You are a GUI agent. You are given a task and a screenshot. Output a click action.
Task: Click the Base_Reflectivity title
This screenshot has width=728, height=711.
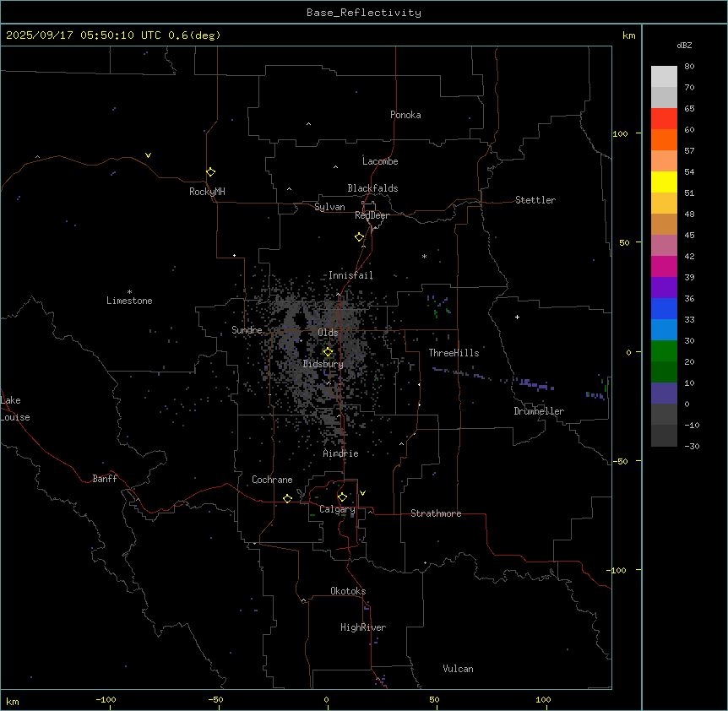pyautogui.click(x=363, y=13)
